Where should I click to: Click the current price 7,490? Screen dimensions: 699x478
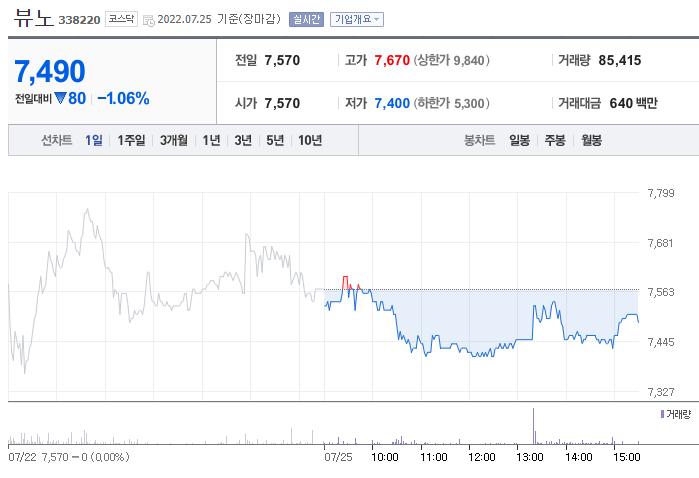[49, 71]
